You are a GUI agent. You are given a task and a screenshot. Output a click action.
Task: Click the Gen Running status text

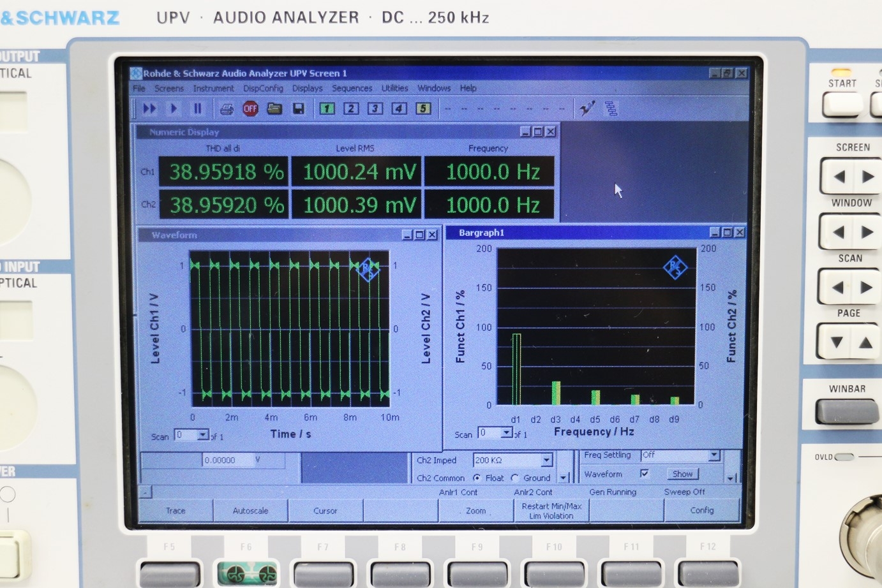click(613, 492)
